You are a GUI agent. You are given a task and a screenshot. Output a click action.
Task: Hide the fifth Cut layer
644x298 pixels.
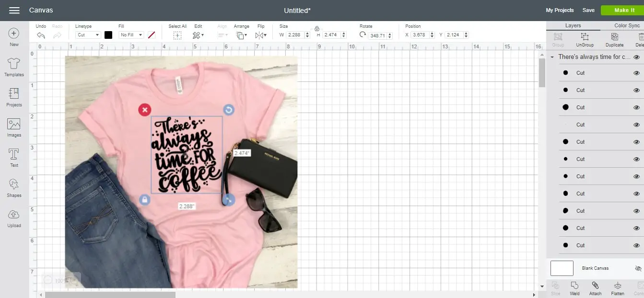(637, 142)
